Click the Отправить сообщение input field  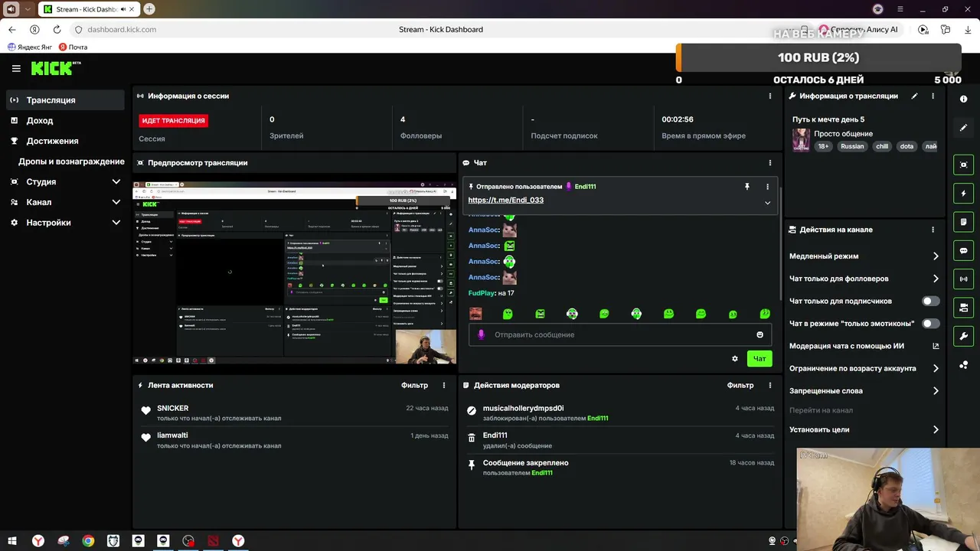click(620, 334)
